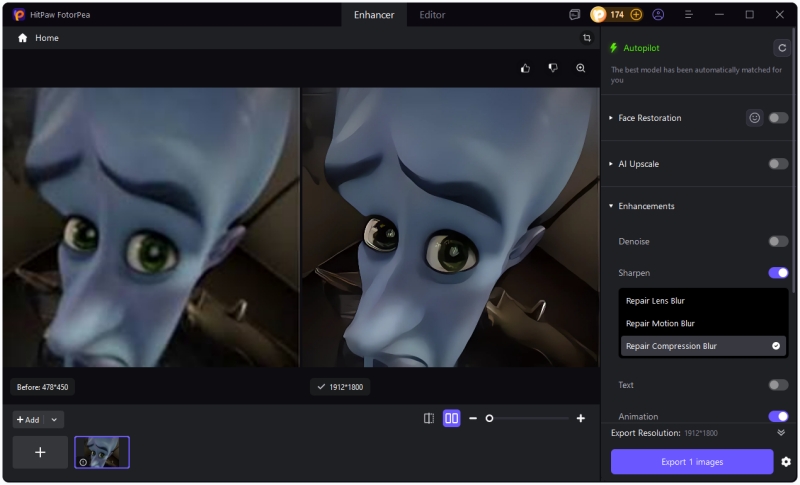Screen dimensions: 800x485
Task: Click the enhanced after preview image
Action: (451, 227)
